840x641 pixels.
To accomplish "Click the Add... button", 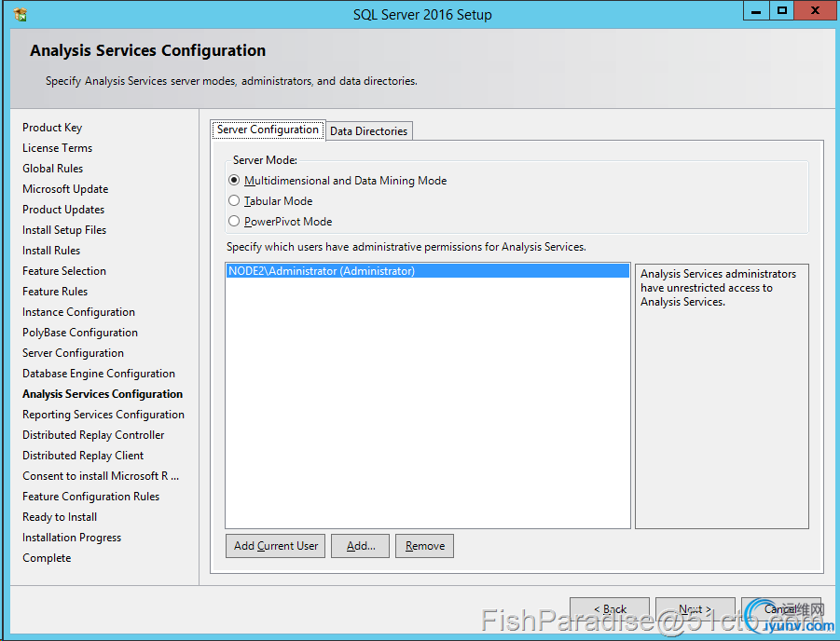I will coord(360,546).
